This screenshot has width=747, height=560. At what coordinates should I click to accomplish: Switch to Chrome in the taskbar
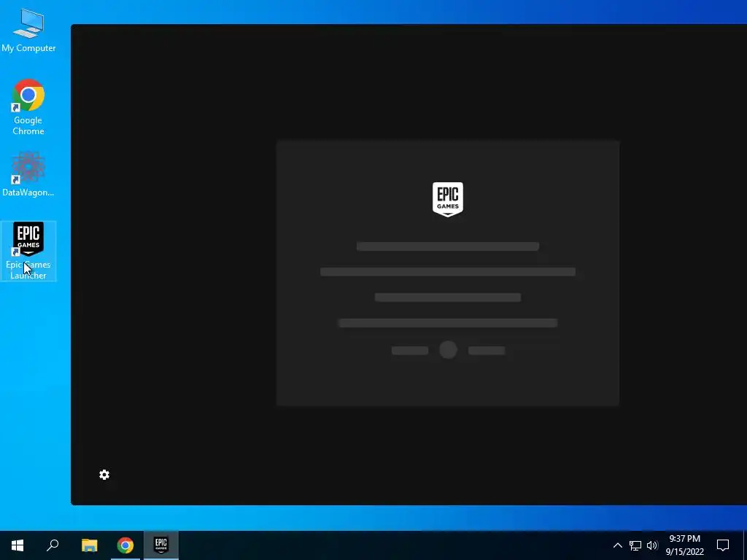(125, 545)
